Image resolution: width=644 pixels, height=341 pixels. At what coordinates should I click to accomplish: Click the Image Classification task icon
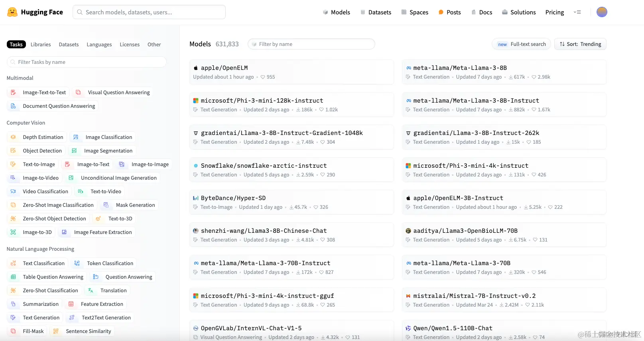click(76, 137)
